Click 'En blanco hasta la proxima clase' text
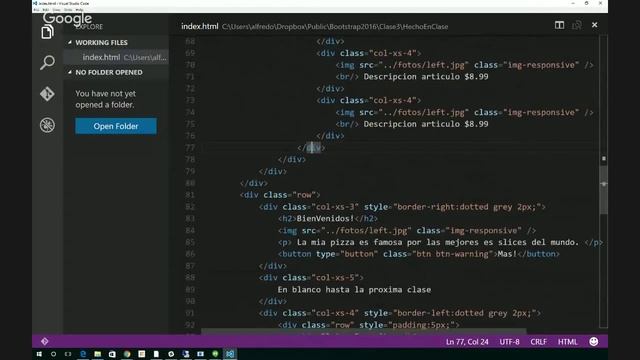 (x=354, y=289)
